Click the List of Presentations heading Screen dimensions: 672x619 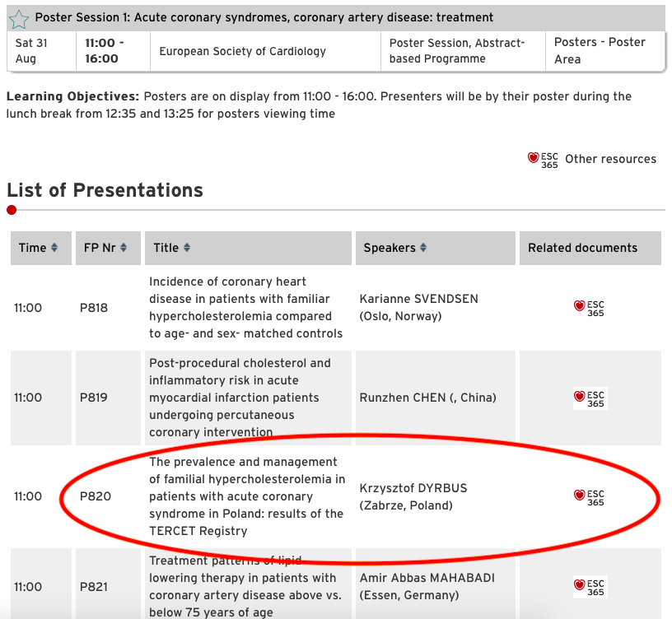pyautogui.click(x=105, y=190)
